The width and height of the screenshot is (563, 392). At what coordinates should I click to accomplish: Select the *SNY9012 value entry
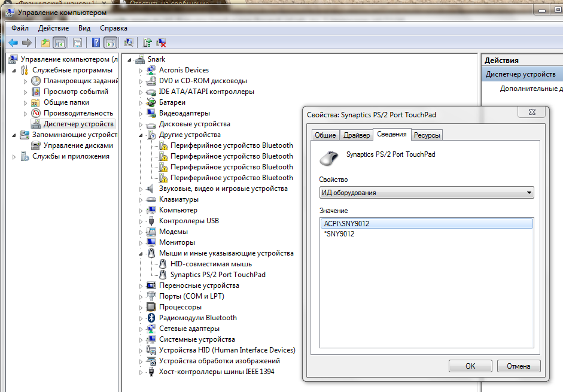339,234
